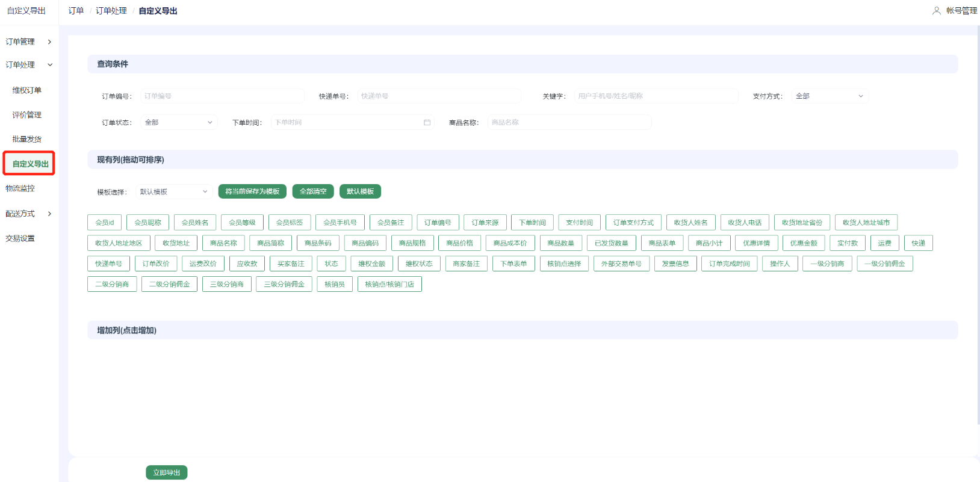Click 立即导出 button
The image size is (980, 482).
point(167,472)
